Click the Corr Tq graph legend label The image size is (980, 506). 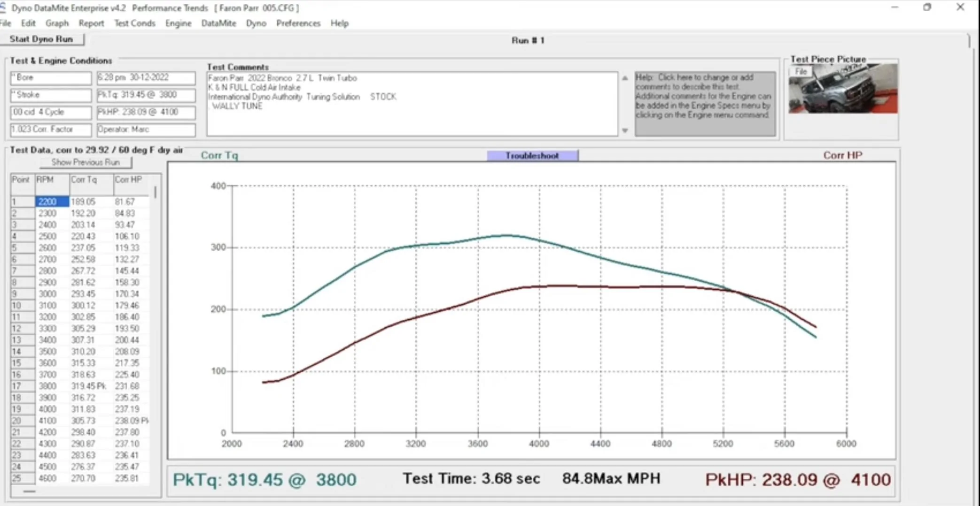(219, 155)
